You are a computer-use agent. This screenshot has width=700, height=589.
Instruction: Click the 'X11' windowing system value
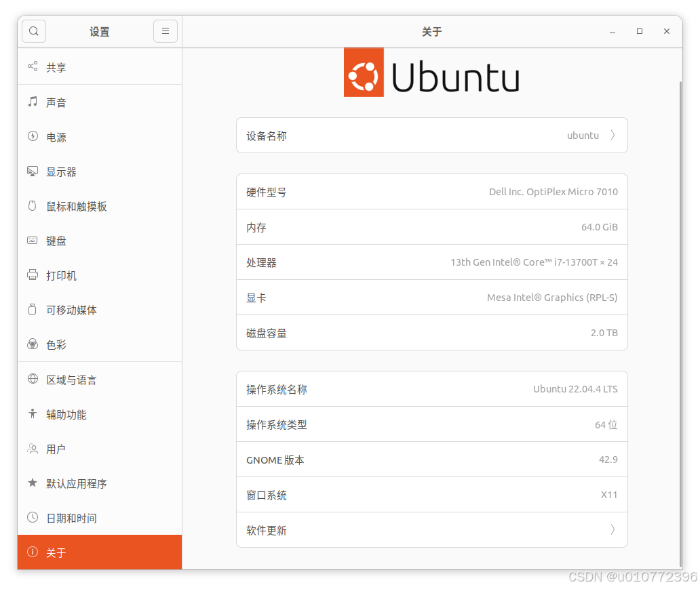pyautogui.click(x=609, y=495)
